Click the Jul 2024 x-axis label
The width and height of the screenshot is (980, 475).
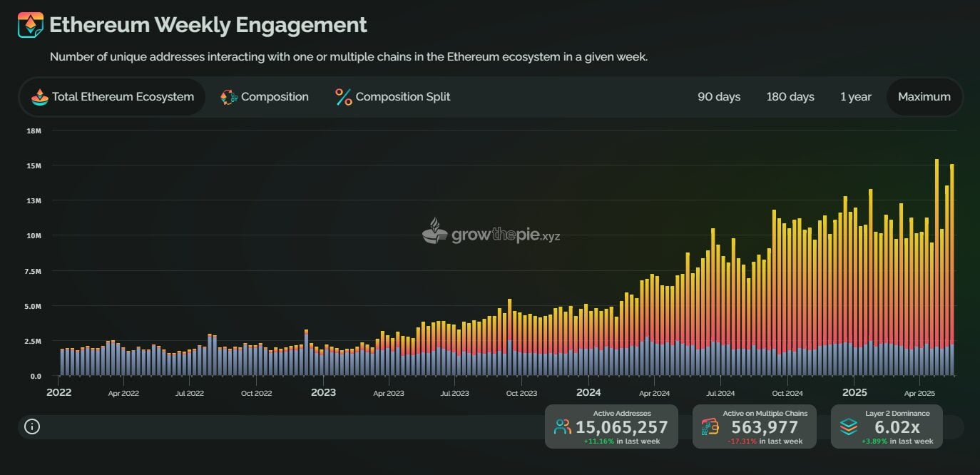721,393
